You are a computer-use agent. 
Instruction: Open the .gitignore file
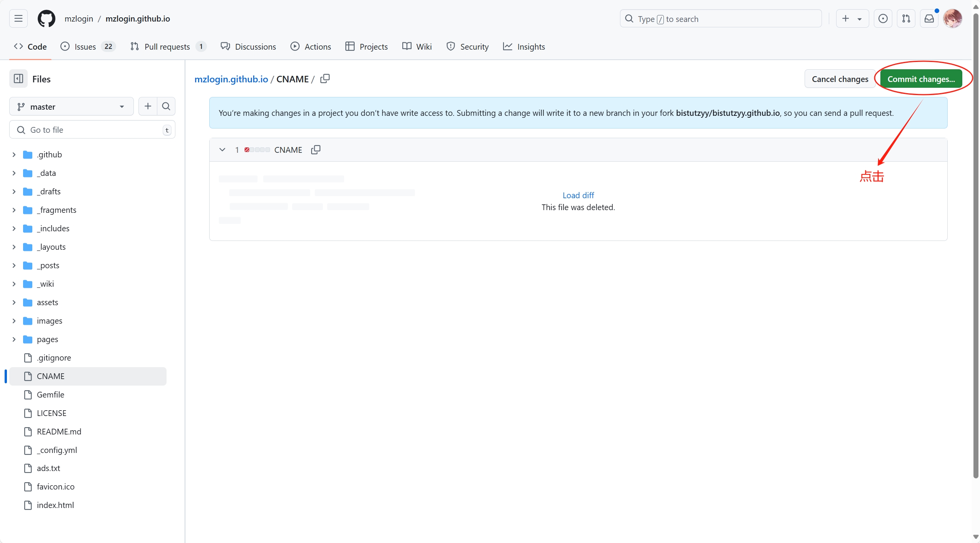pos(88,358)
